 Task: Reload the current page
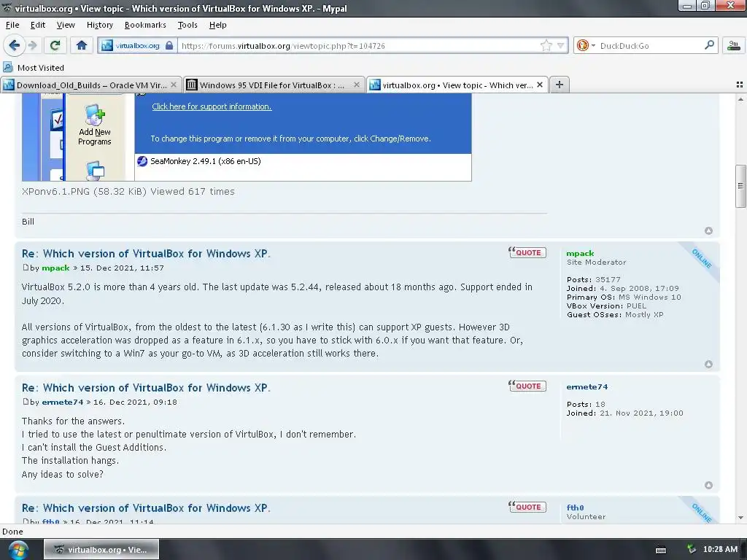pyautogui.click(x=55, y=46)
